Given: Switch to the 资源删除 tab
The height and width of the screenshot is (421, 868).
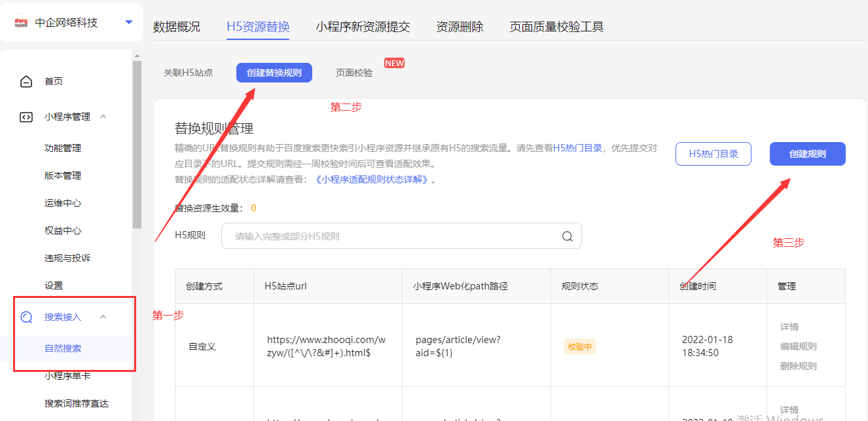Looking at the screenshot, I should [x=460, y=27].
